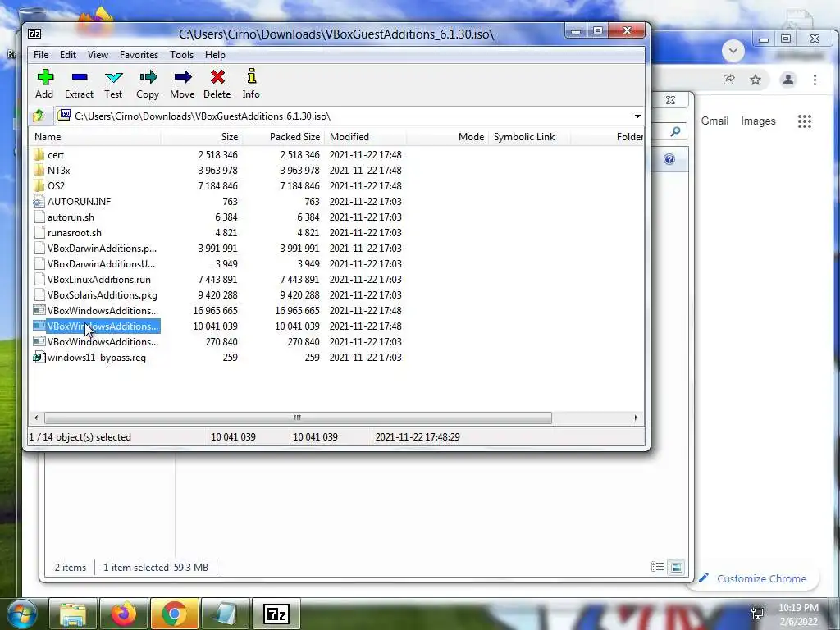Open Chrome profile avatar icon
Image resolution: width=840 pixels, height=630 pixels.
coord(788,80)
